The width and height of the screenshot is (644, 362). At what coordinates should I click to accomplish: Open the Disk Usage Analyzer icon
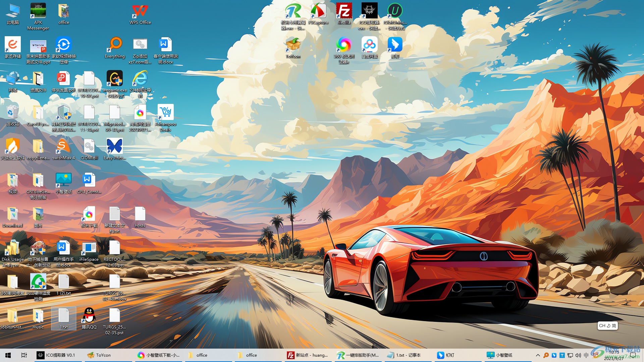tap(13, 253)
